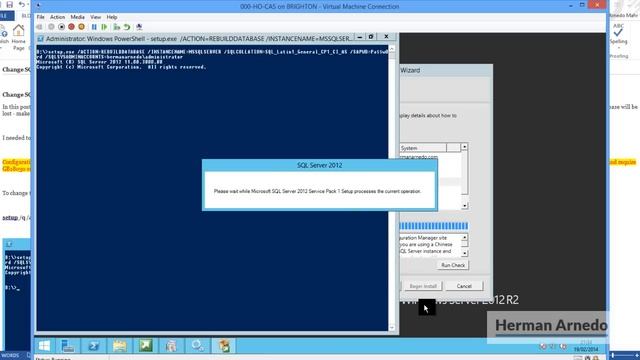Open PowerShell from the guest taskbar
This screenshot has width=640, height=360.
pos(93,346)
